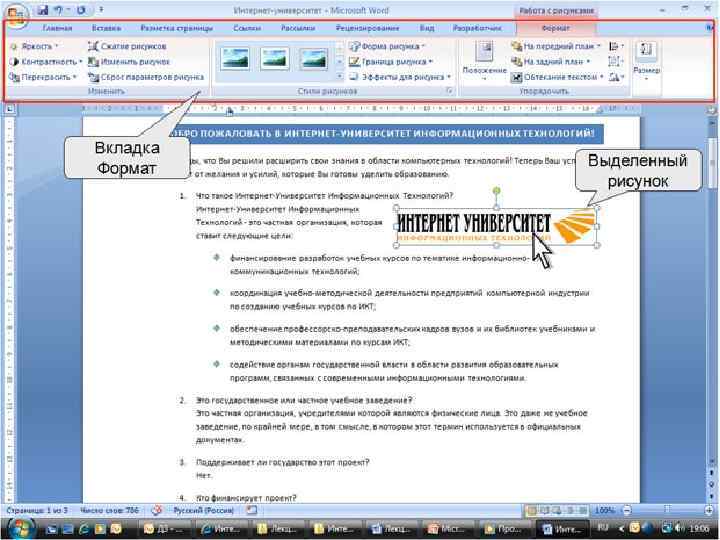Screen dimensions: 720x540
Task: Switch to Разметка страницы tab
Action: click(x=176, y=28)
